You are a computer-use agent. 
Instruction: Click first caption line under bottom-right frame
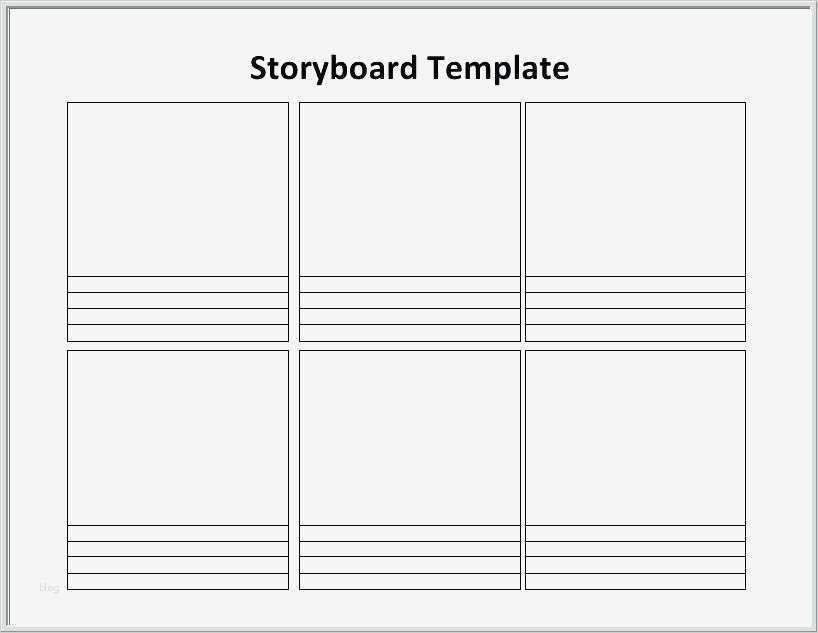coord(635,533)
